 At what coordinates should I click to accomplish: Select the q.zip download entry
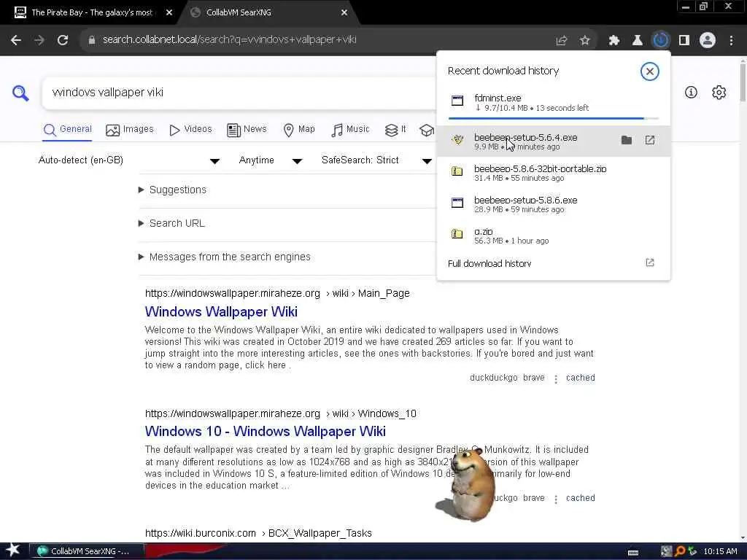click(x=553, y=236)
